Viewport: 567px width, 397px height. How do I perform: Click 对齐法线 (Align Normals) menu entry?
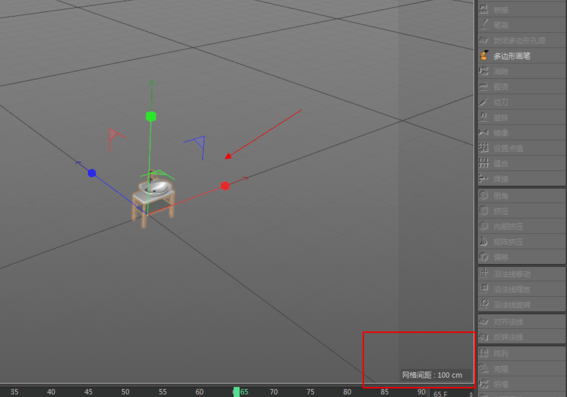(x=521, y=321)
